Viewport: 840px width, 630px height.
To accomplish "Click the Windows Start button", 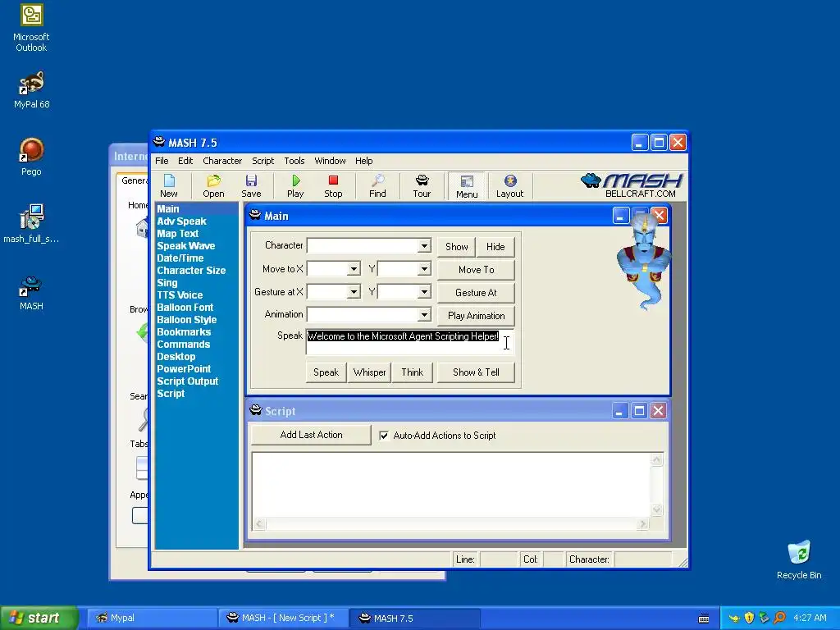I will [39, 619].
